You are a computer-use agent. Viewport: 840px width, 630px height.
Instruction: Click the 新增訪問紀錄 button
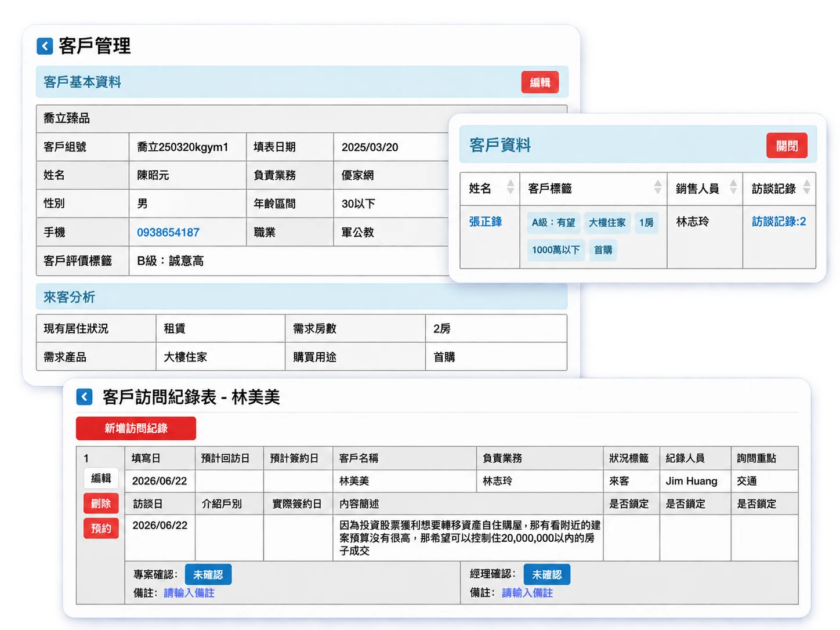(136, 428)
